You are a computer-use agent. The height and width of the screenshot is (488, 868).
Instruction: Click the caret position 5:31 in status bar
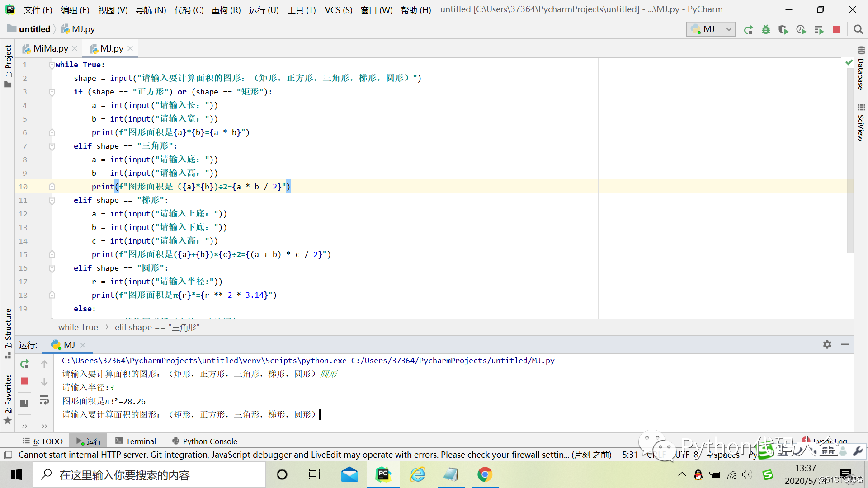tap(630, 455)
